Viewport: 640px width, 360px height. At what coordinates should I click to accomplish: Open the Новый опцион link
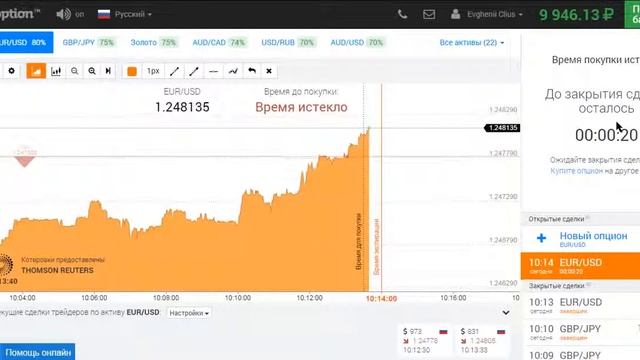[x=593, y=236]
